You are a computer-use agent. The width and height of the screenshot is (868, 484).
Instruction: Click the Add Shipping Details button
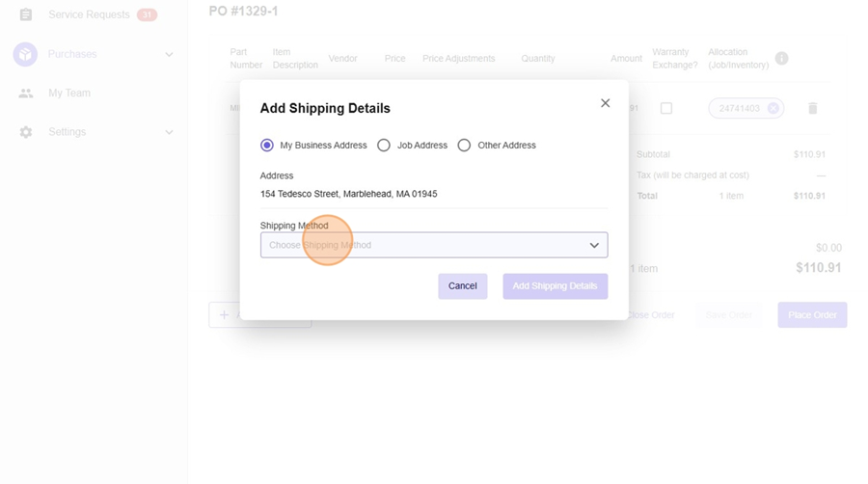(x=555, y=286)
